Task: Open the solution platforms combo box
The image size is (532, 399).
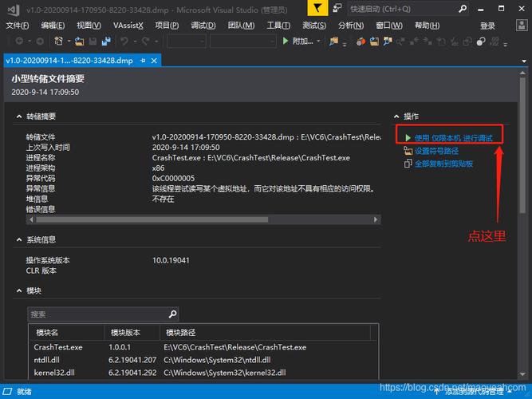Action: point(243,41)
